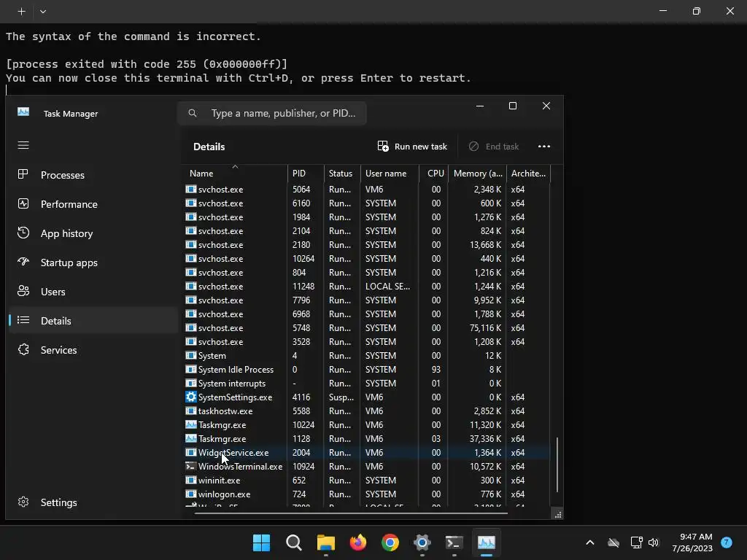Open a new terminal tab with the plus button
This screenshot has width=747, height=560.
tap(21, 11)
